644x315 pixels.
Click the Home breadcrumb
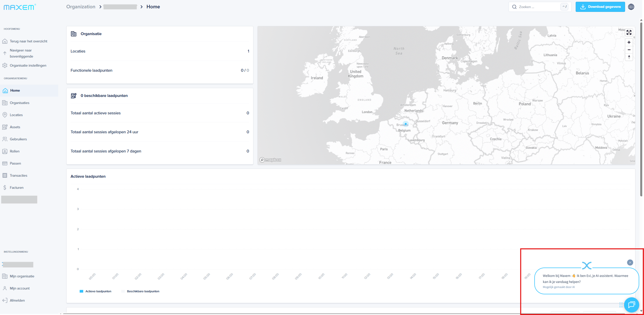click(x=153, y=7)
